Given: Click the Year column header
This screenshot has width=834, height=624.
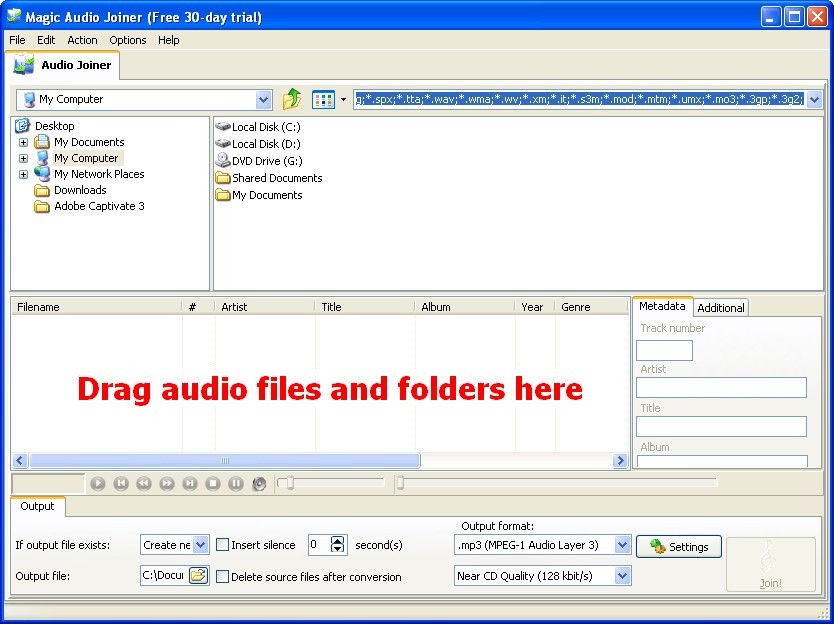Looking at the screenshot, I should [x=535, y=307].
